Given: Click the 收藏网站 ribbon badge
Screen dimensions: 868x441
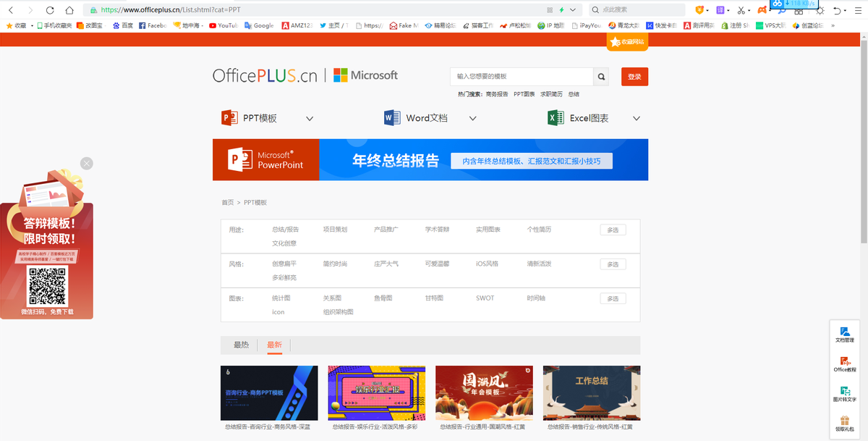Looking at the screenshot, I should click(626, 42).
